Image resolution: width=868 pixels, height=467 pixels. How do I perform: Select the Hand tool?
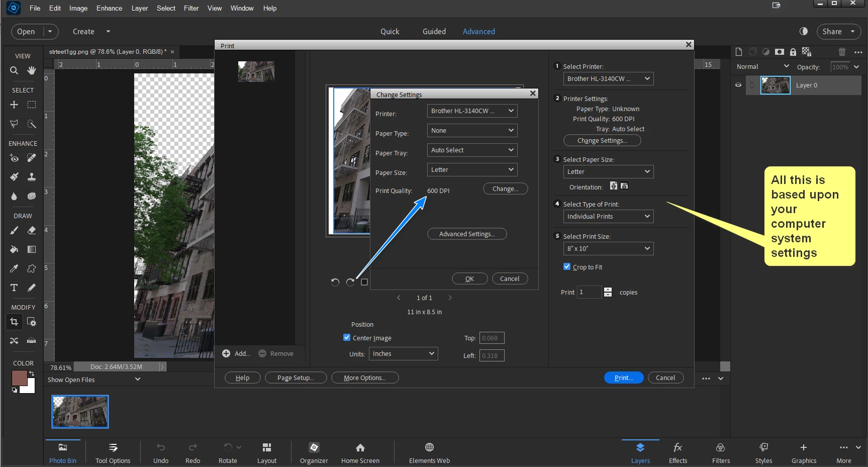pyautogui.click(x=32, y=70)
